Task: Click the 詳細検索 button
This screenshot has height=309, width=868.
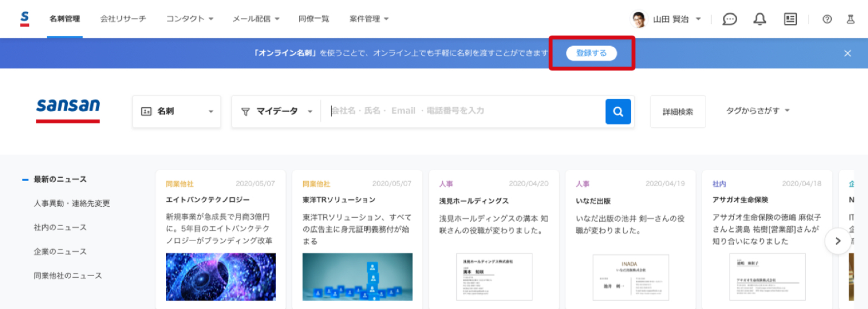Action: click(x=678, y=112)
